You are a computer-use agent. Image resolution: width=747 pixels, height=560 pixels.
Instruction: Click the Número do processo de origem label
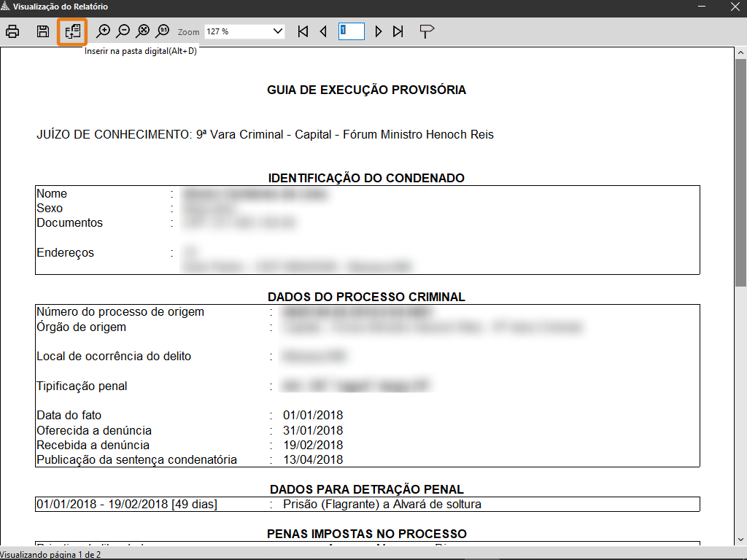120,312
